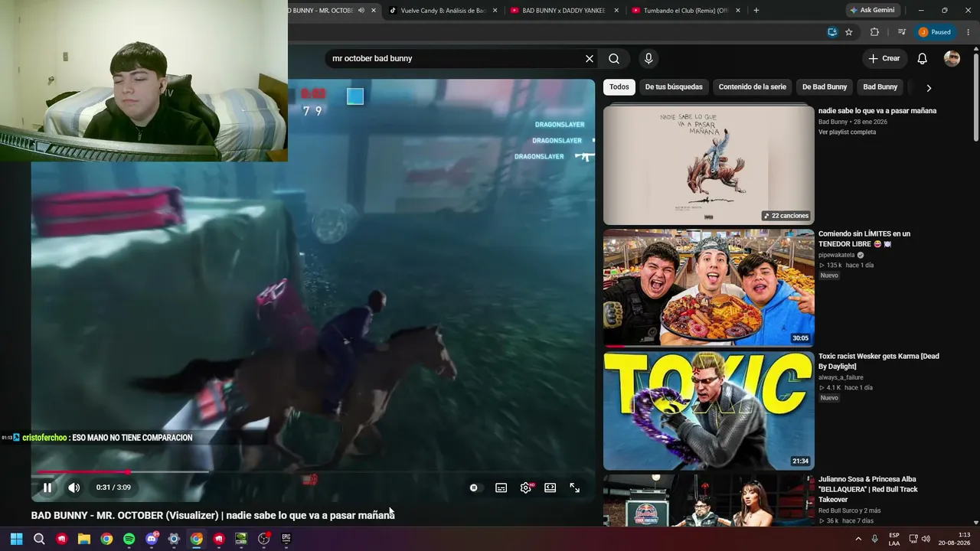Open Epic Games Launcher from the taskbar
The image size is (980, 551).
click(286, 539)
